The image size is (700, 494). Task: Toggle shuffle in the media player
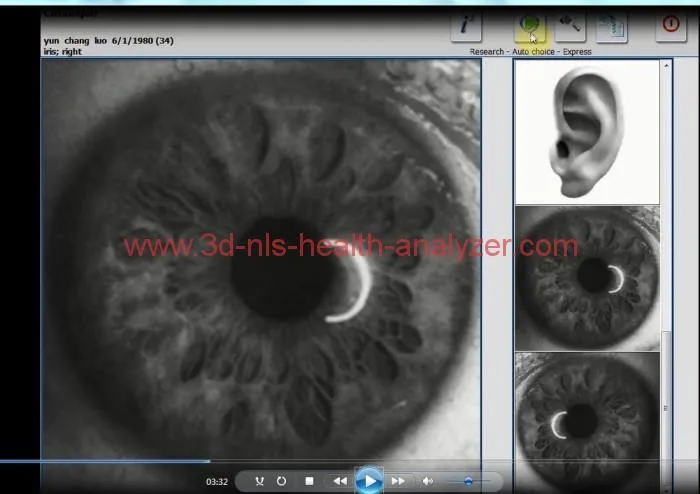(259, 481)
